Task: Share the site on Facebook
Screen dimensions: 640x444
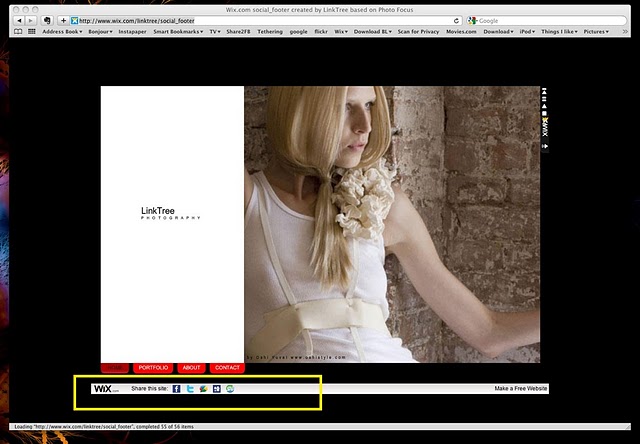Action: [x=176, y=388]
